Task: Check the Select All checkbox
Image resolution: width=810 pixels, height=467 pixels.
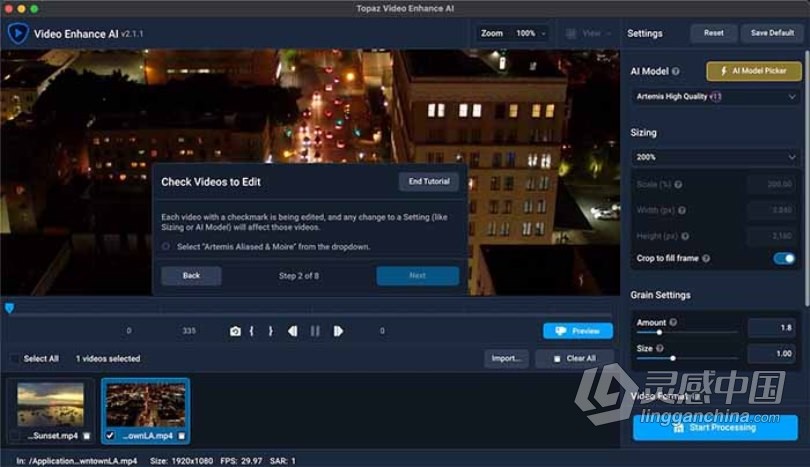Action: [15, 359]
